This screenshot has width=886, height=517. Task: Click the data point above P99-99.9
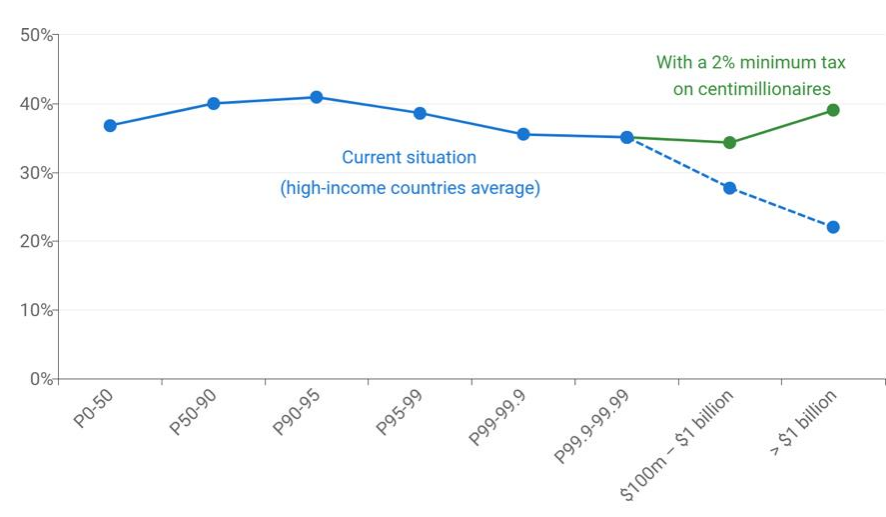tap(523, 134)
